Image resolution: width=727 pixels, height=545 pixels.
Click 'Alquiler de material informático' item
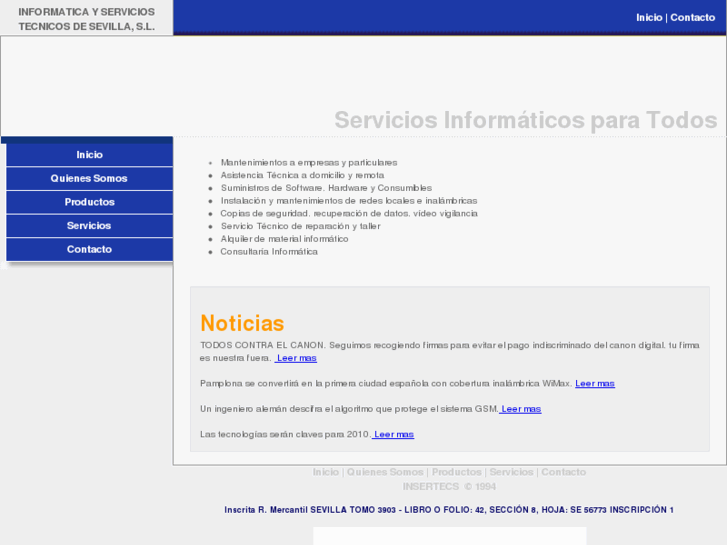284,239
